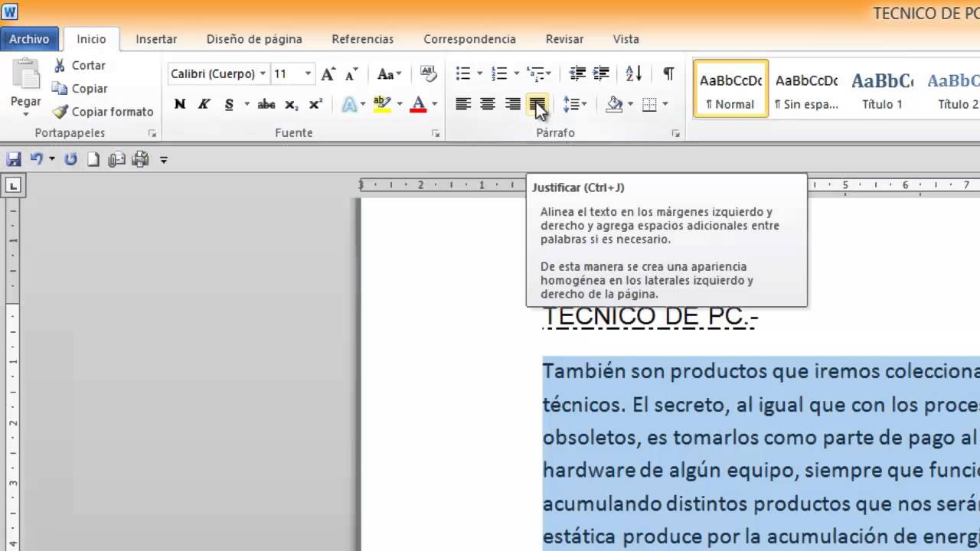Click the tab stop selector on ruler corner
Viewport: 980px width, 551px height.
pyautogui.click(x=14, y=184)
